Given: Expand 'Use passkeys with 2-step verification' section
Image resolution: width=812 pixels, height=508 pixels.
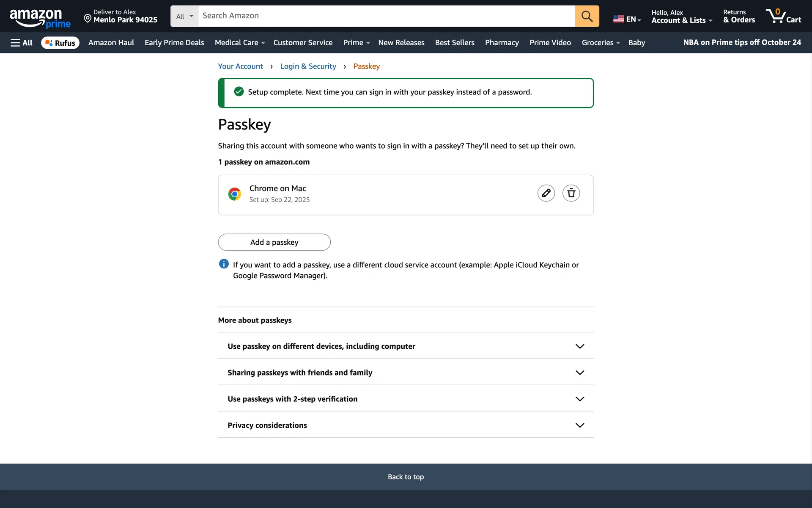Looking at the screenshot, I should pyautogui.click(x=579, y=399).
